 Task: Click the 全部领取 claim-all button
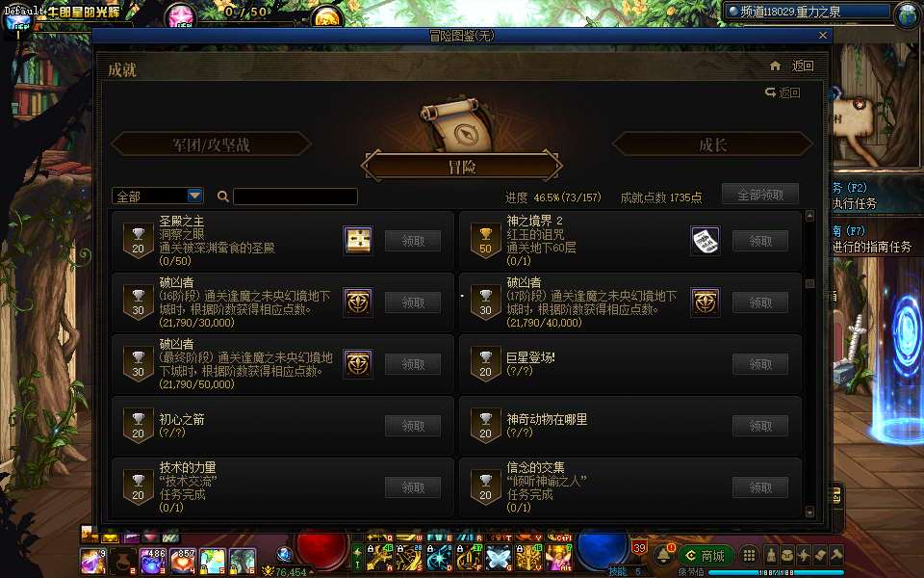pos(760,195)
